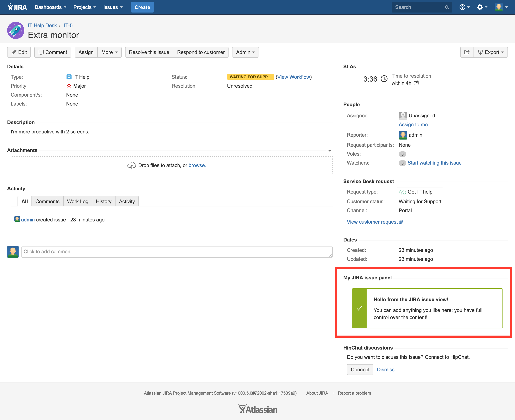Click the SLA clock icon
The height and width of the screenshot is (420, 515).
384,79
